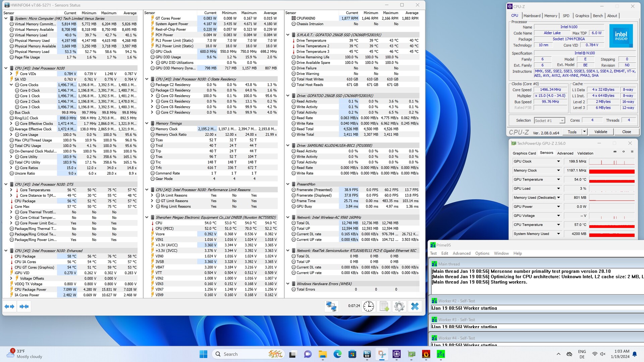Collapse the Core Clocks sensor group
The image size is (644, 362).
click(x=11, y=85)
